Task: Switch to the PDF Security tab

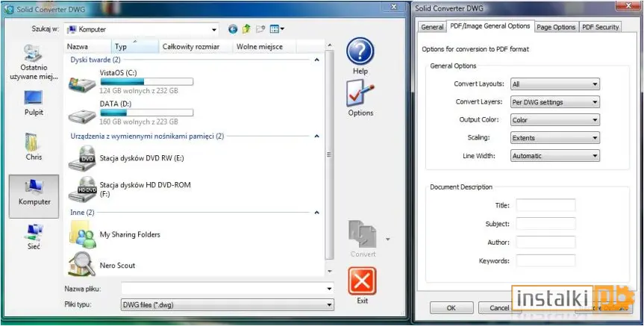Action: (601, 27)
